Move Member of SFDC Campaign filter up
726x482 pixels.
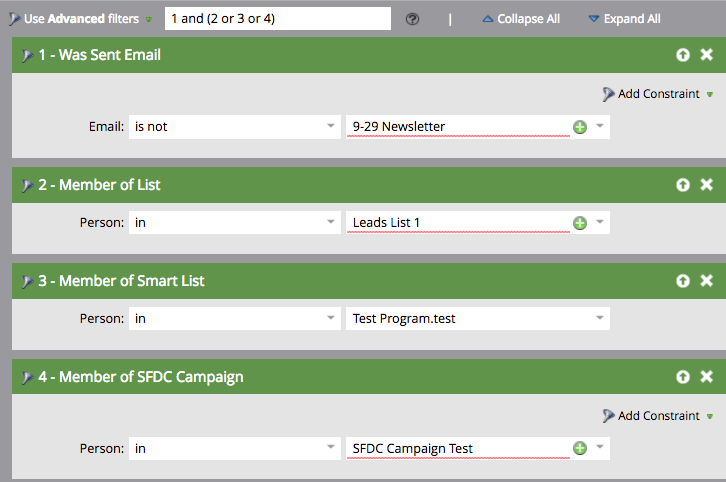coord(683,377)
